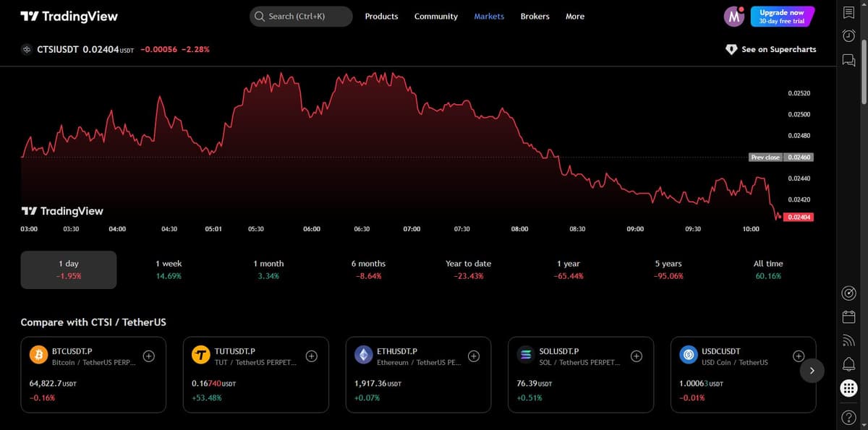Select the 5 years range tab
868x430 pixels.
(x=668, y=270)
